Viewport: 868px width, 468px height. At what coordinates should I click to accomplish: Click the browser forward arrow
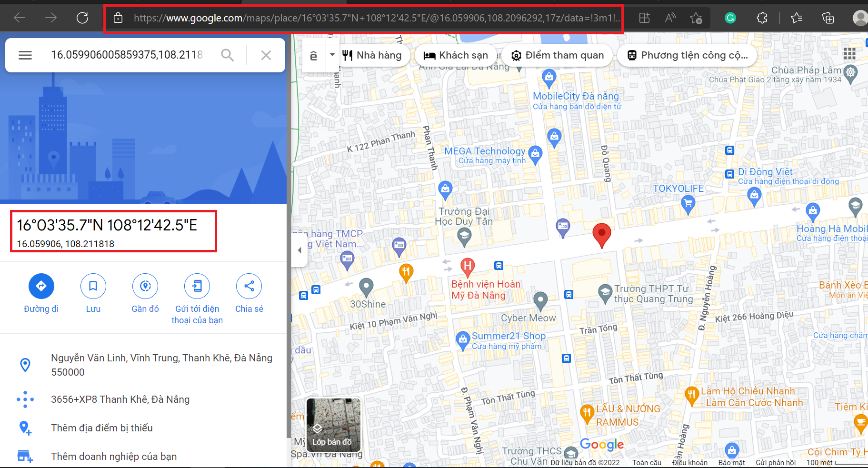click(51, 18)
